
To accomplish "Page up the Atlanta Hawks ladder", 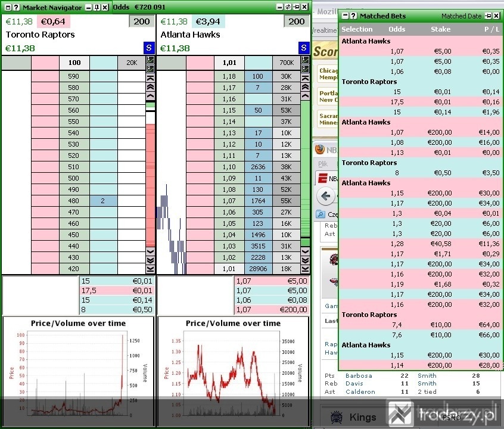I will [x=306, y=87].
